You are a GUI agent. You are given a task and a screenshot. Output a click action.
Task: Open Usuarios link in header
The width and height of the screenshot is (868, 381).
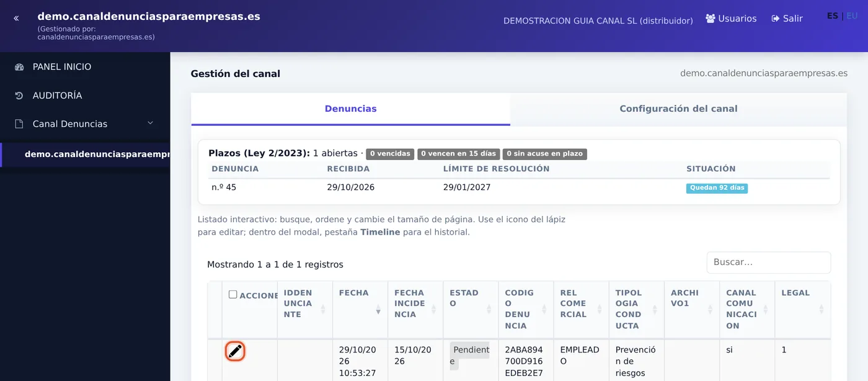point(731,19)
